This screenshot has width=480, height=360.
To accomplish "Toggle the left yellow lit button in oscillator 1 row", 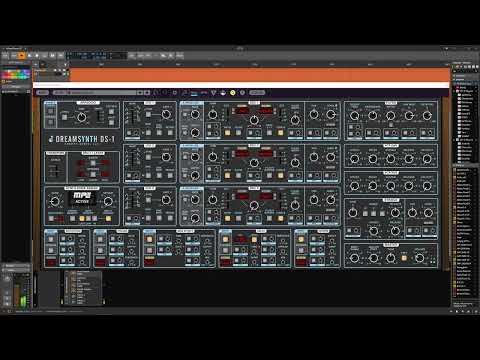I will coord(228,133).
